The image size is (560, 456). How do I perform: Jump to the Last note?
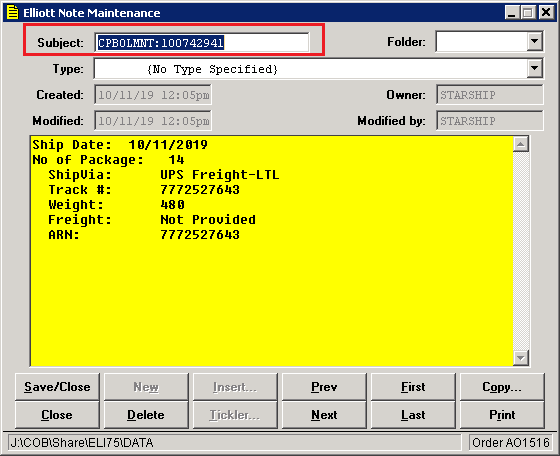[413, 415]
